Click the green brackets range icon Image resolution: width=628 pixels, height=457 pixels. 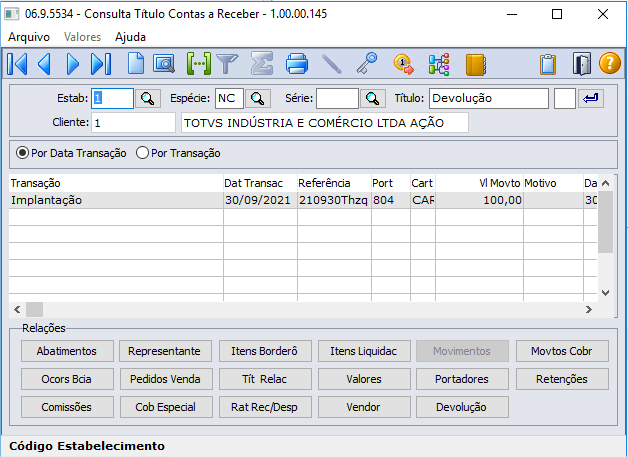coord(199,64)
